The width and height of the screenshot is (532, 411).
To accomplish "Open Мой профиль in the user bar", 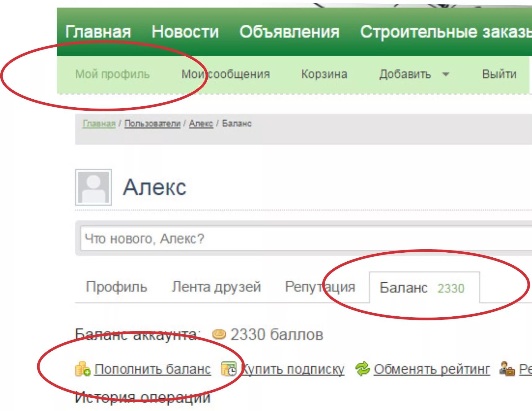I will coord(113,74).
